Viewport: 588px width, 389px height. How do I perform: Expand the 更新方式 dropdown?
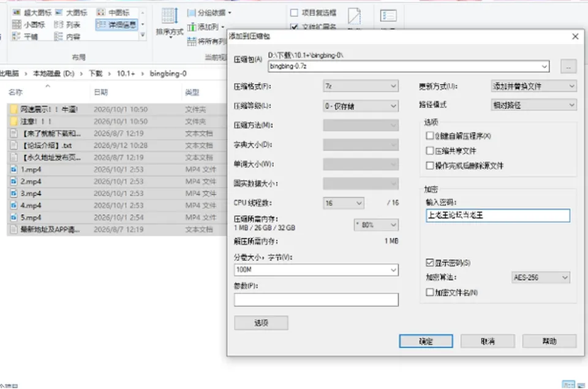pyautogui.click(x=533, y=86)
